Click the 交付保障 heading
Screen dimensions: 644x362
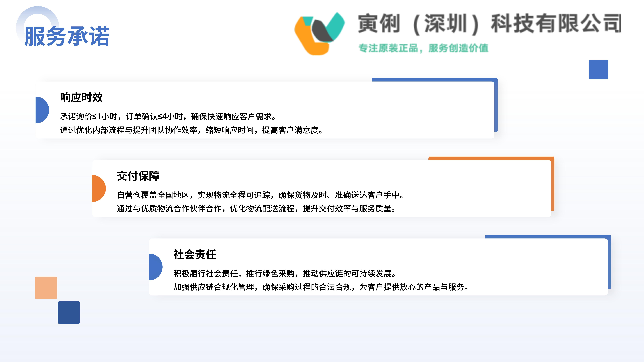point(138,176)
